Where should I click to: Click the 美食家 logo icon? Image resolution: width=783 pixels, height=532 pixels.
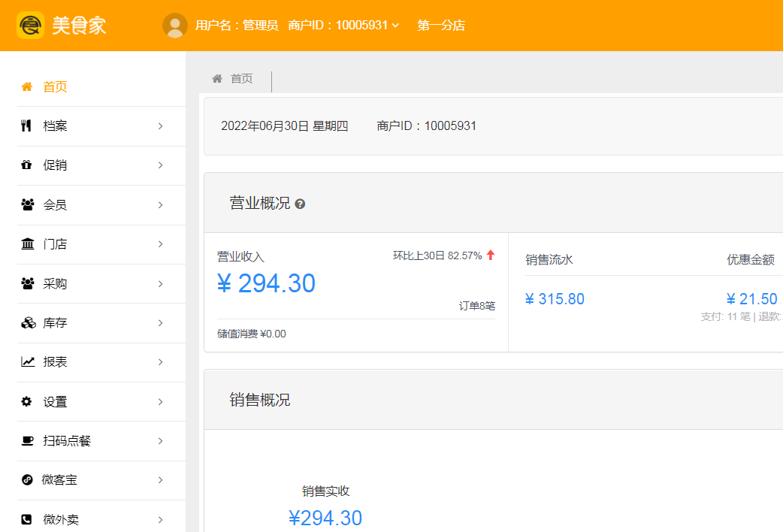point(31,25)
